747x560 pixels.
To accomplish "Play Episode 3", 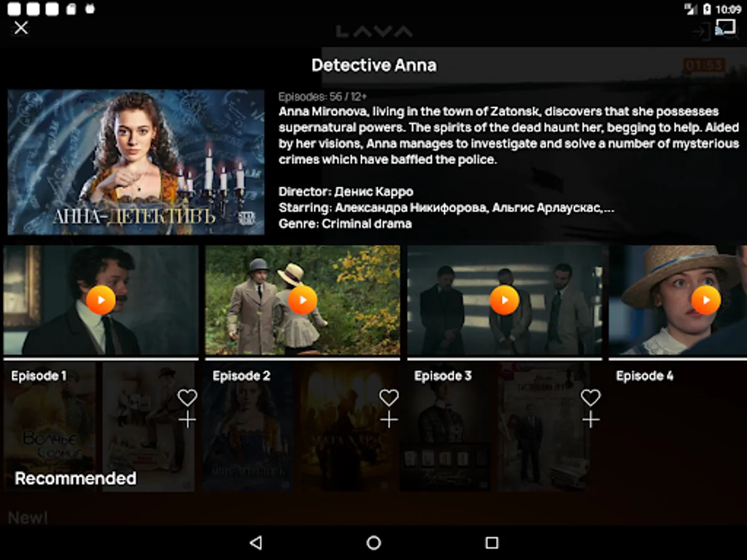I will click(x=504, y=300).
